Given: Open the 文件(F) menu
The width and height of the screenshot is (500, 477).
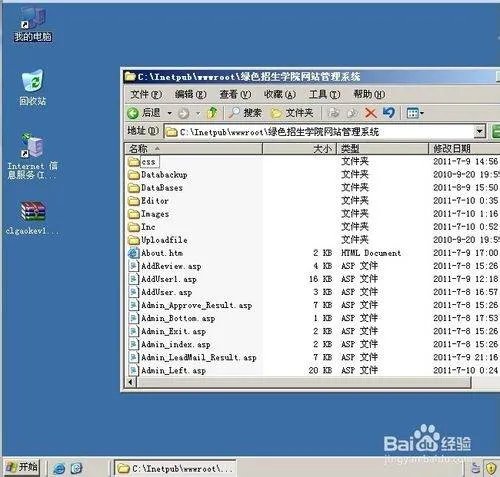Looking at the screenshot, I should point(146,94).
